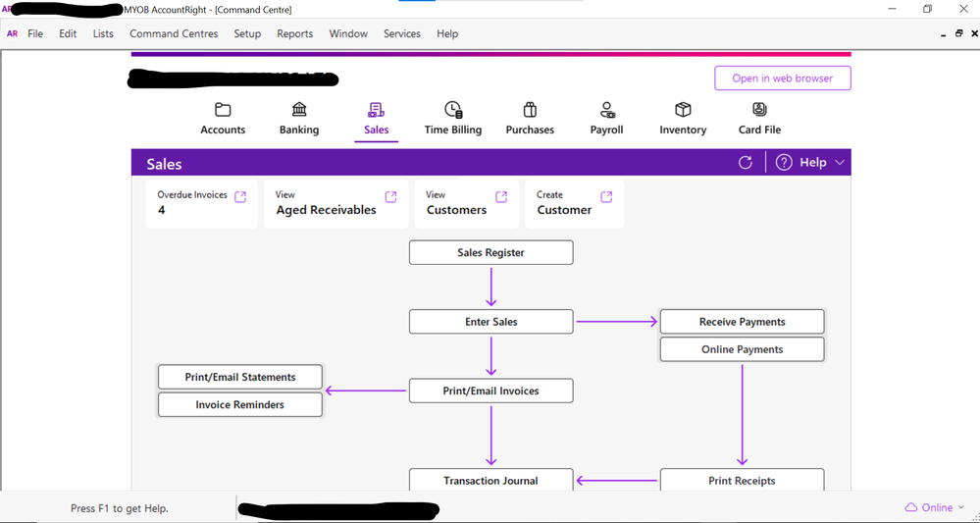
Task: Open the Aged Receivables pop-out icon
Action: pyautogui.click(x=390, y=197)
